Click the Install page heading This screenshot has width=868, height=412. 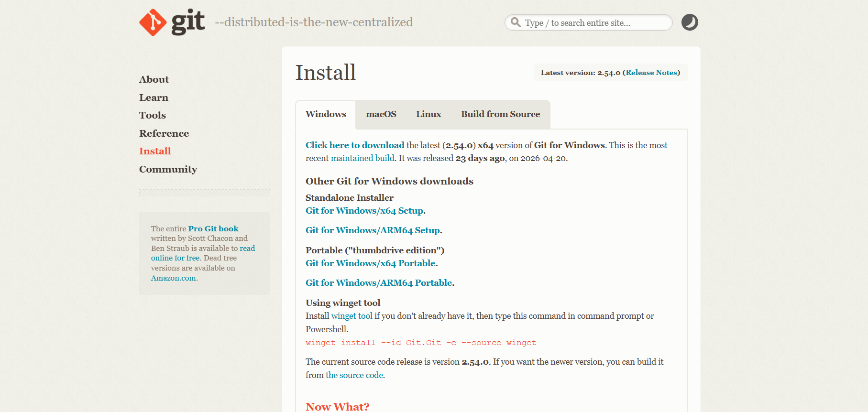click(x=326, y=73)
